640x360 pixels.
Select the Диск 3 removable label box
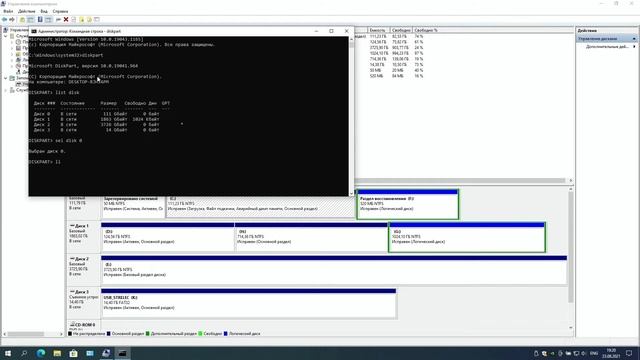point(83,303)
